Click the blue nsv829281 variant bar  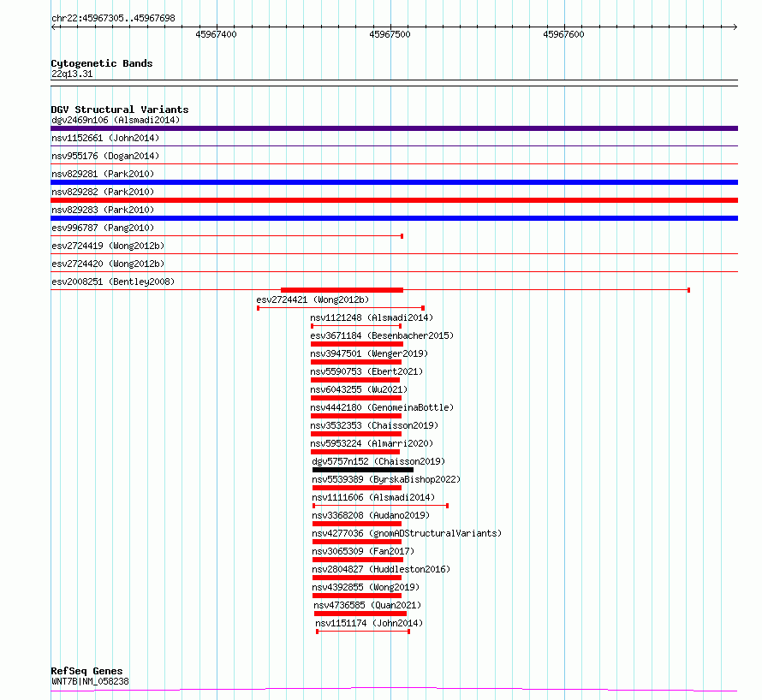[394, 182]
